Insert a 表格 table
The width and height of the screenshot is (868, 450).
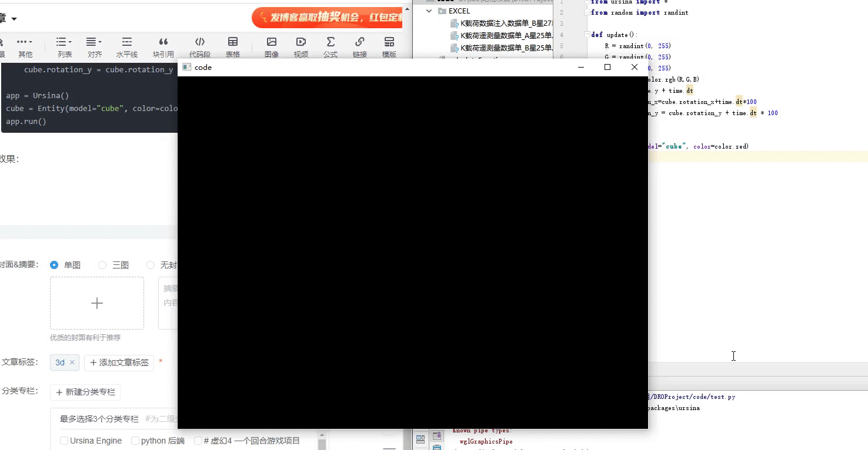(232, 42)
